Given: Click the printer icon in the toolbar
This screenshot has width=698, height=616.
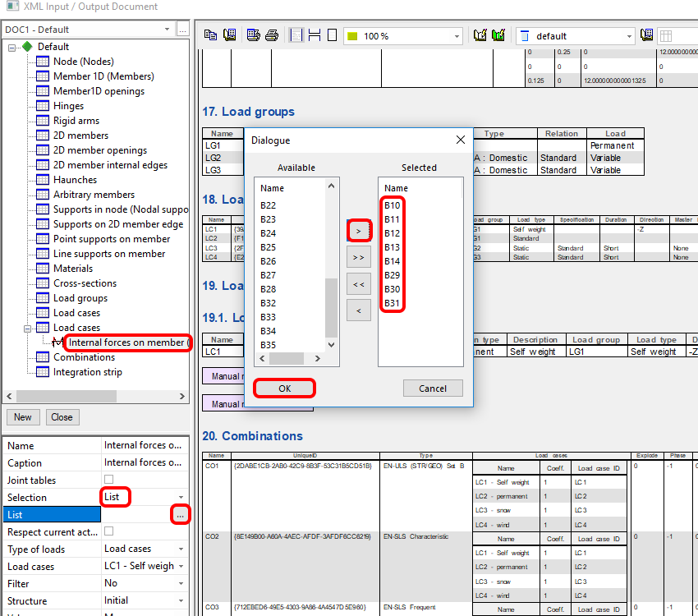Looking at the screenshot, I should (271, 36).
